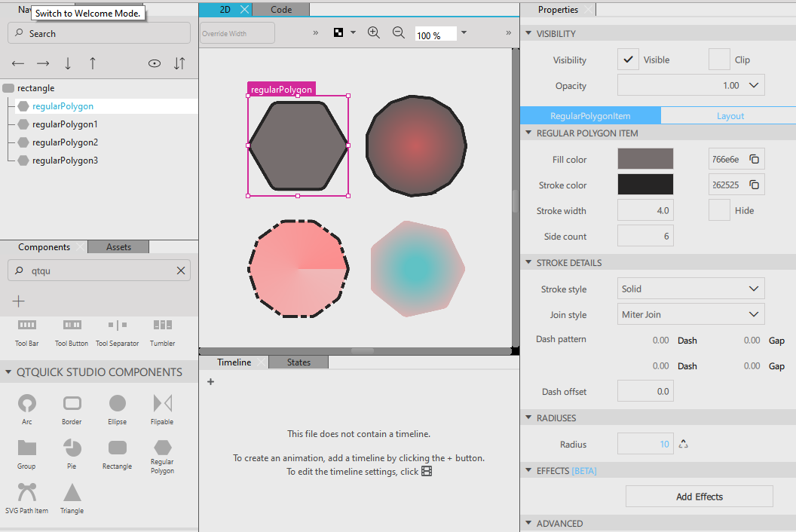Click the Add Effects button

tap(699, 497)
